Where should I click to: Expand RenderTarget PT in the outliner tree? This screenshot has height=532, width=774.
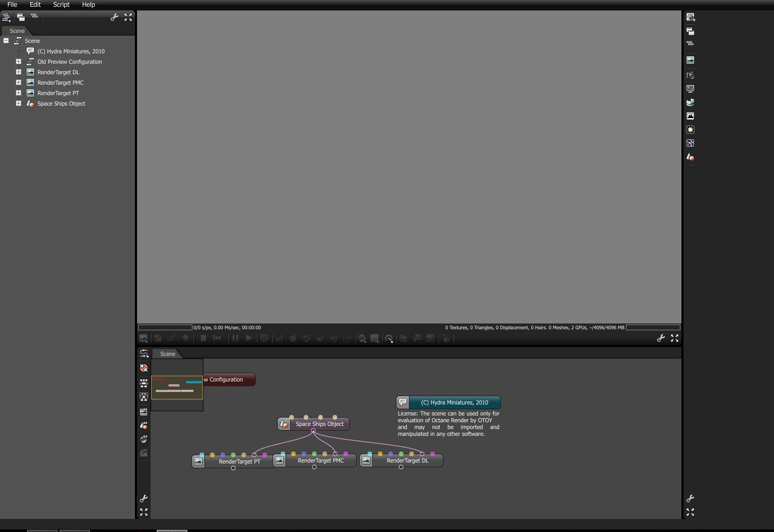click(x=18, y=93)
